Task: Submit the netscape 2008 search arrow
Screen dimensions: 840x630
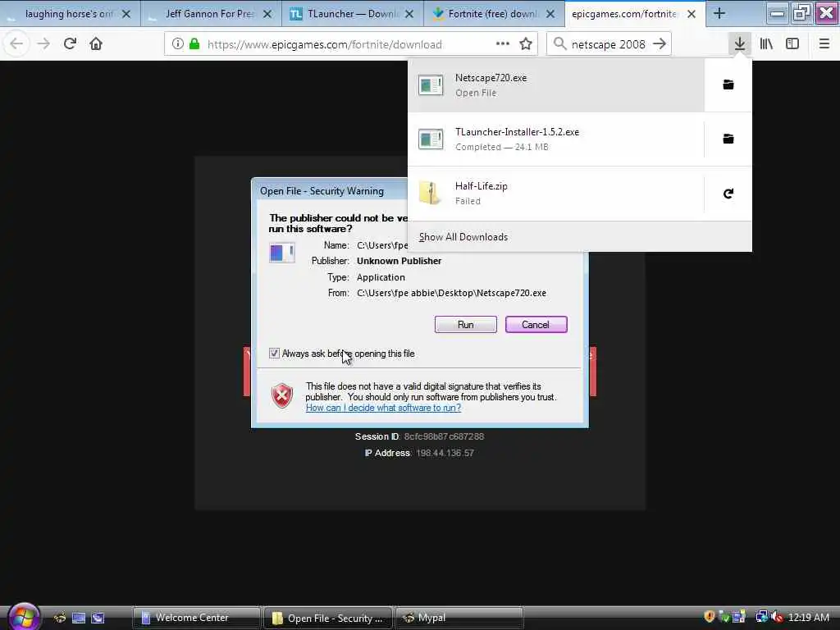Action: pos(660,44)
